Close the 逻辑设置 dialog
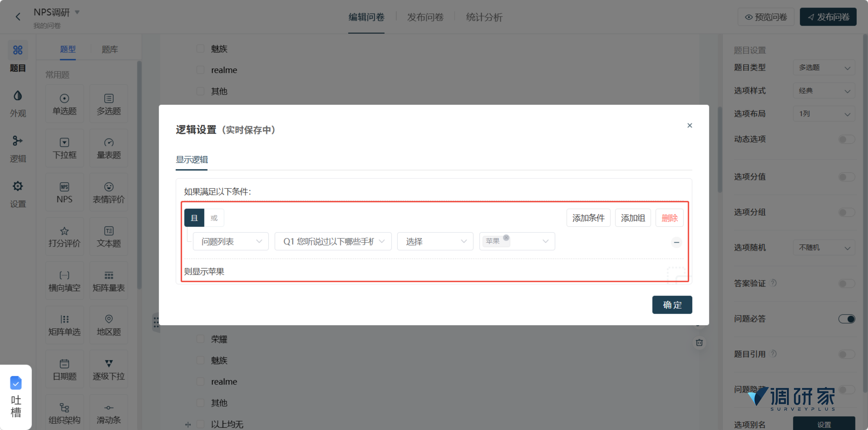 689,126
